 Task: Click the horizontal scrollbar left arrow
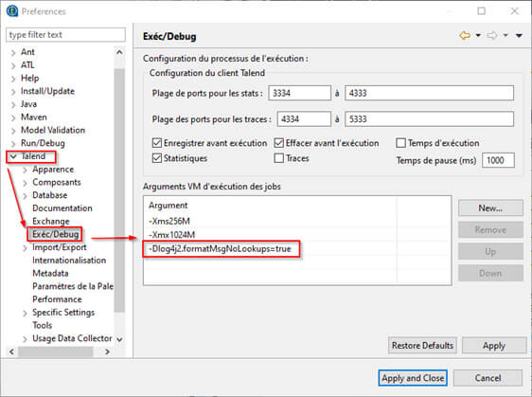pyautogui.click(x=11, y=352)
